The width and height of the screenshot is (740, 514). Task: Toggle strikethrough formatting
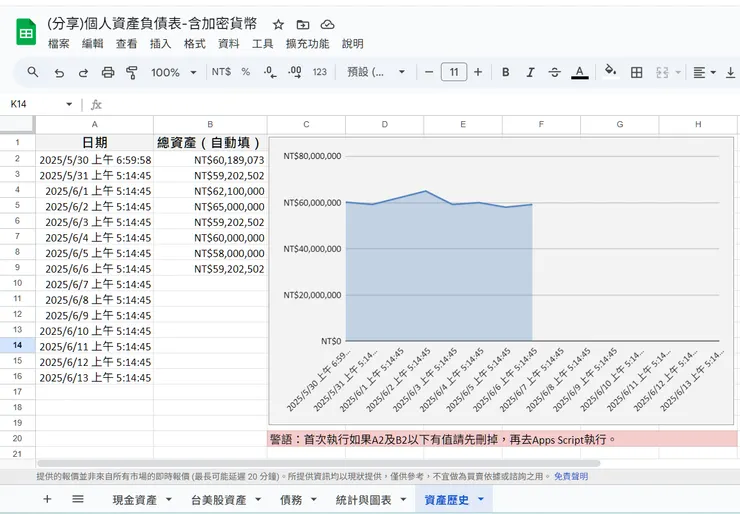(x=555, y=72)
